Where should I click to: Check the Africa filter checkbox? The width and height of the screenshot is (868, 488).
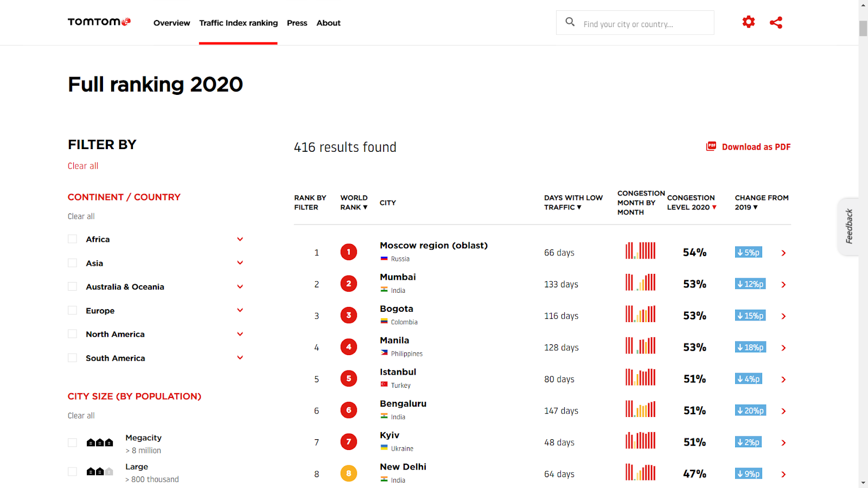[x=72, y=239]
